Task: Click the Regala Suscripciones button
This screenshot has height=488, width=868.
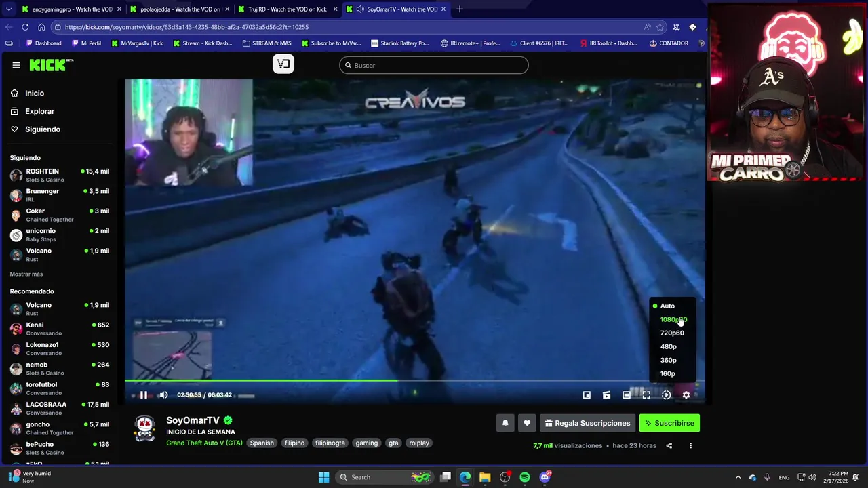Action: (x=587, y=423)
